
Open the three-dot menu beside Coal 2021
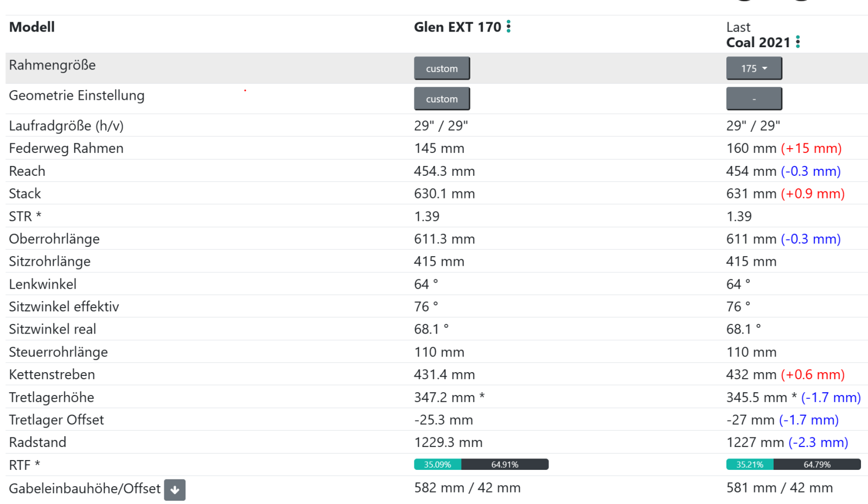pyautogui.click(x=797, y=42)
